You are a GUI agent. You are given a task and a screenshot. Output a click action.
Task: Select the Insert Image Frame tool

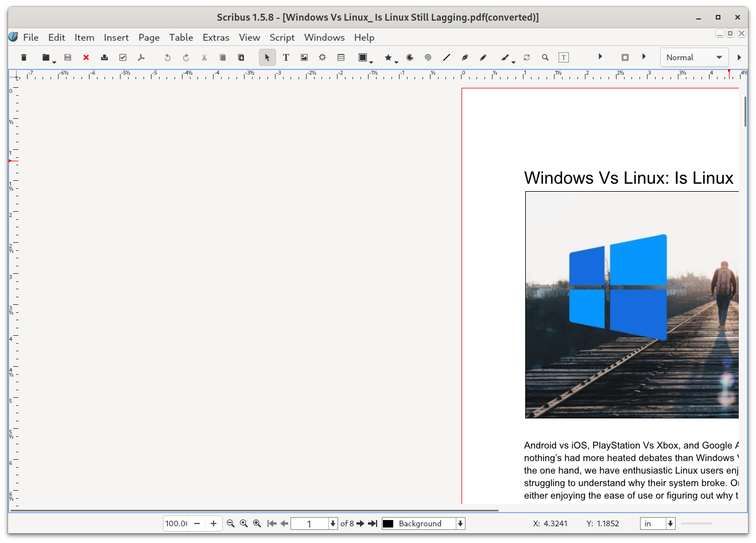(x=304, y=57)
